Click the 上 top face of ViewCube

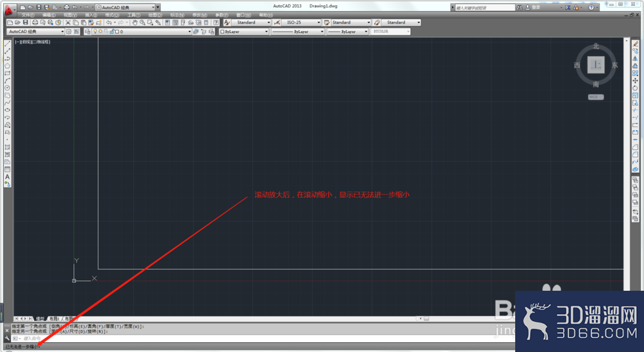(596, 65)
